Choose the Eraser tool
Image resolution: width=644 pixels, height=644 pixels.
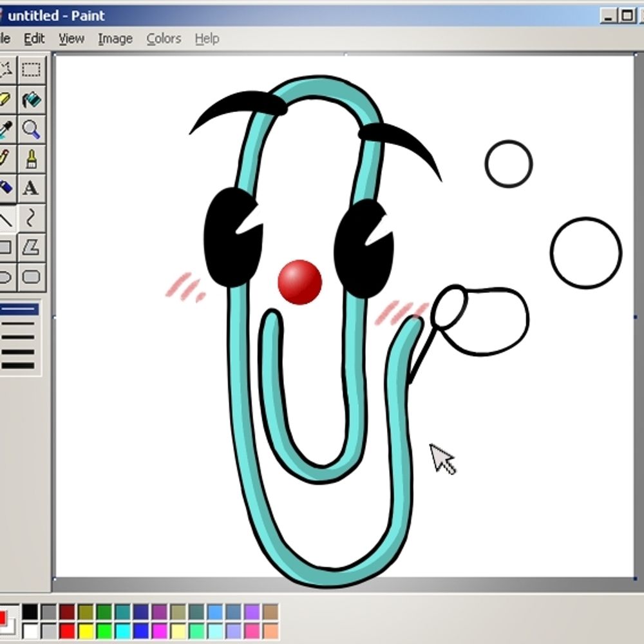[x=7, y=100]
